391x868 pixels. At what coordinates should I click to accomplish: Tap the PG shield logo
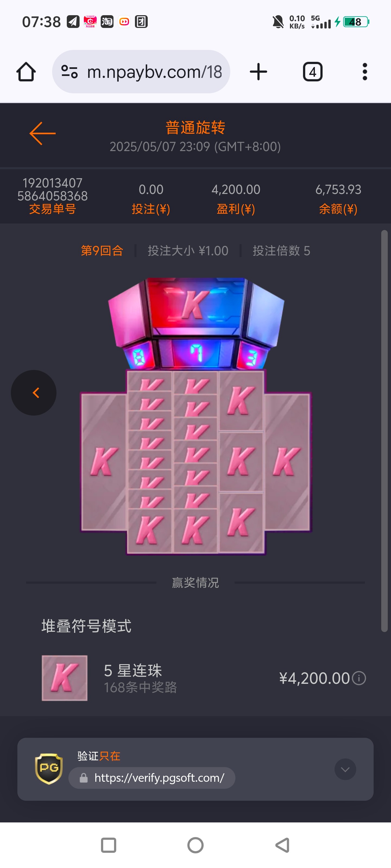49,769
